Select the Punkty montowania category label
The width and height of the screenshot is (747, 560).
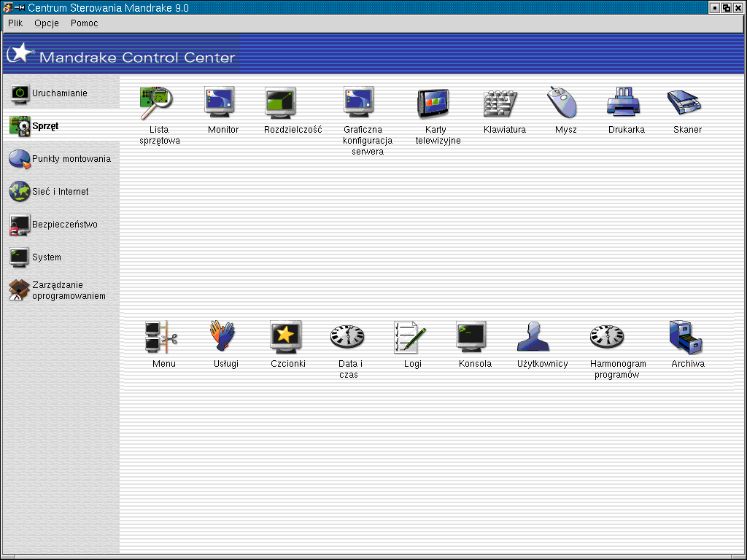[x=71, y=159]
